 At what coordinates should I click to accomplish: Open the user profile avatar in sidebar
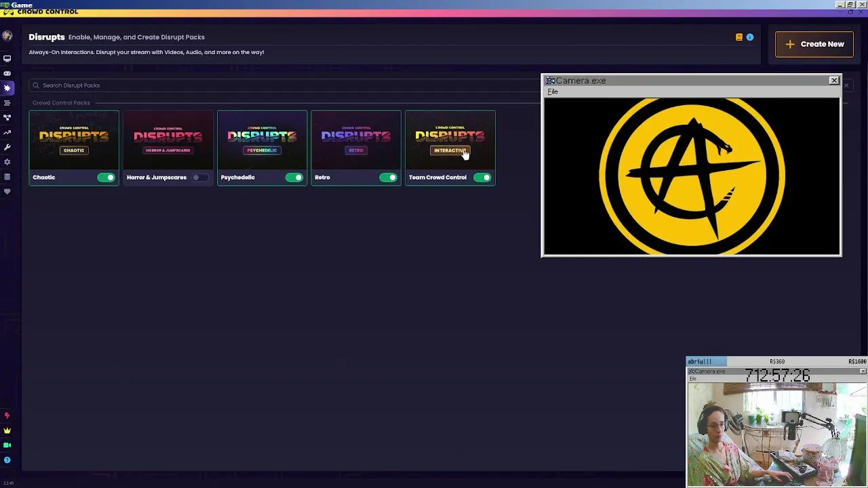[x=7, y=37]
